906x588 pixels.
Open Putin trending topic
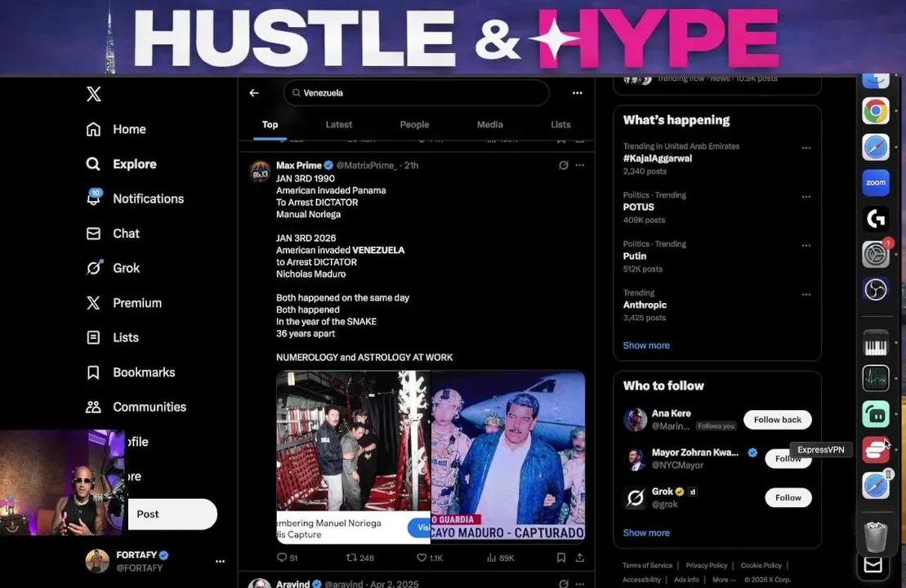[x=635, y=256]
